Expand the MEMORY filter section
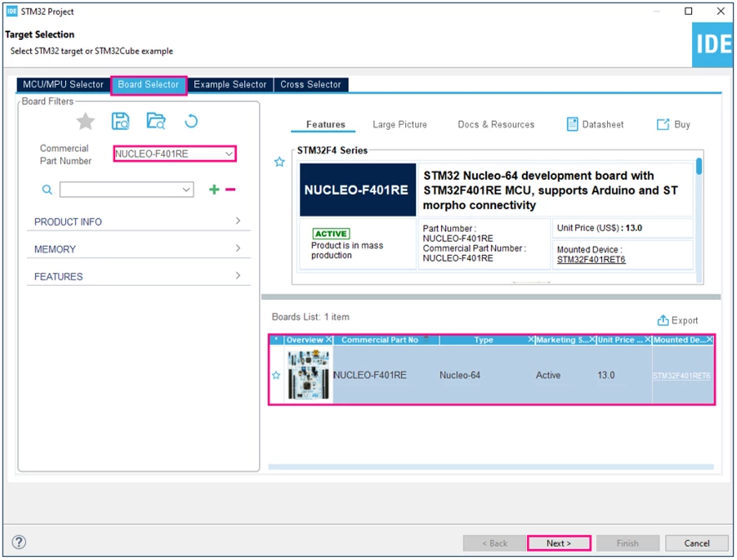Viewport: 737px width, 560px height. point(138,248)
